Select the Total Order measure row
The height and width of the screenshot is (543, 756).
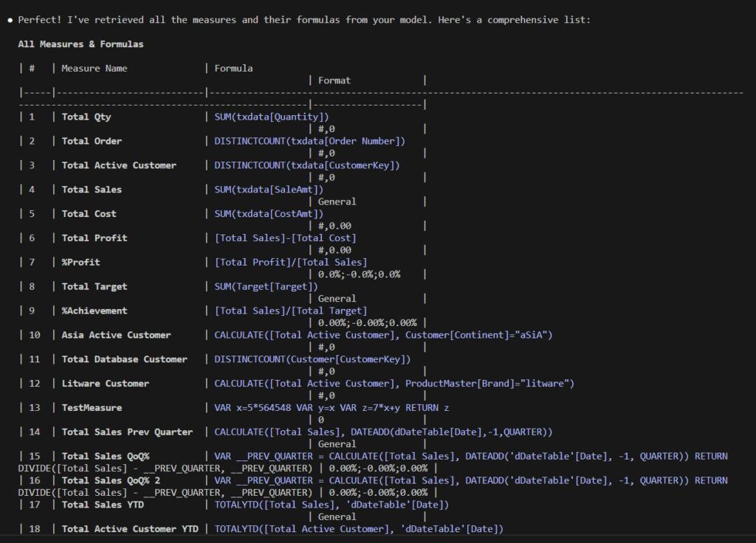click(x=94, y=141)
